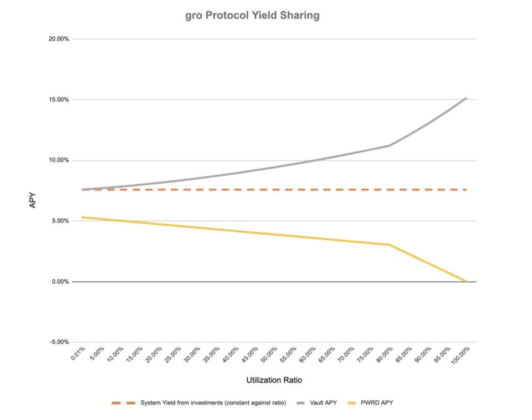This screenshot has width=532, height=420.
Task: Select the -5.00% y-axis label
Action: (59, 342)
